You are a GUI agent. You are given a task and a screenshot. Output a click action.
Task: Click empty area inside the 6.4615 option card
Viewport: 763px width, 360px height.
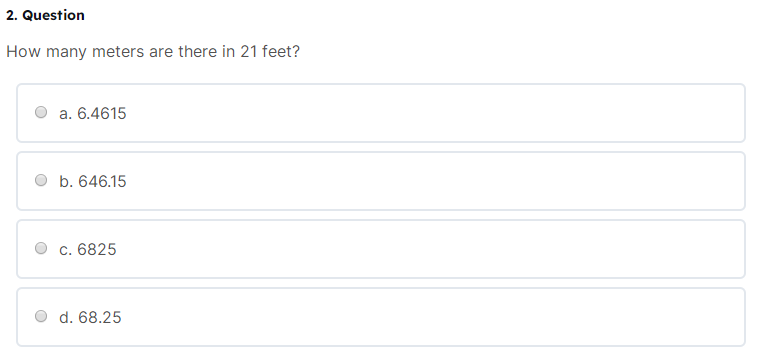(438, 113)
